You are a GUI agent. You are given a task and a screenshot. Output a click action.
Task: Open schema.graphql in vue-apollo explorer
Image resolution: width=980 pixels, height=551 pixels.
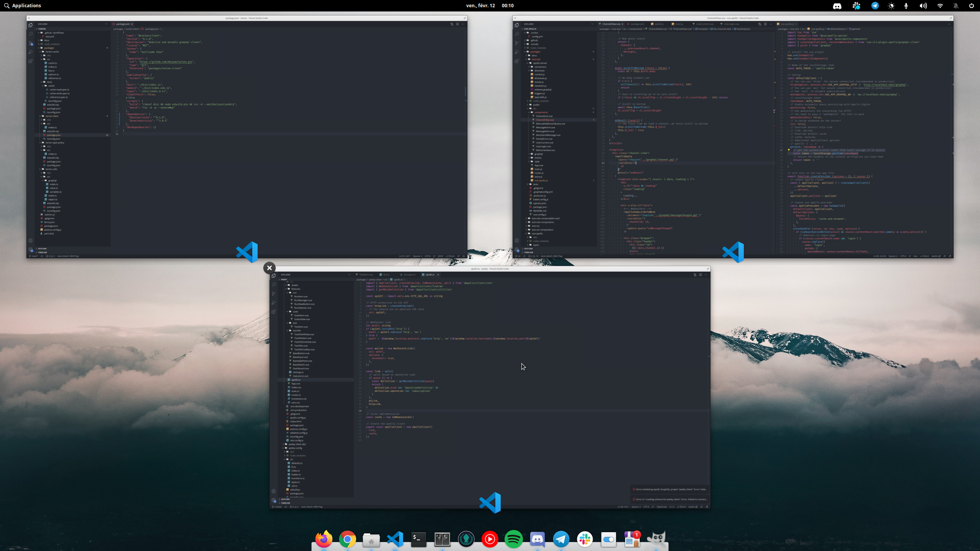(542, 90)
